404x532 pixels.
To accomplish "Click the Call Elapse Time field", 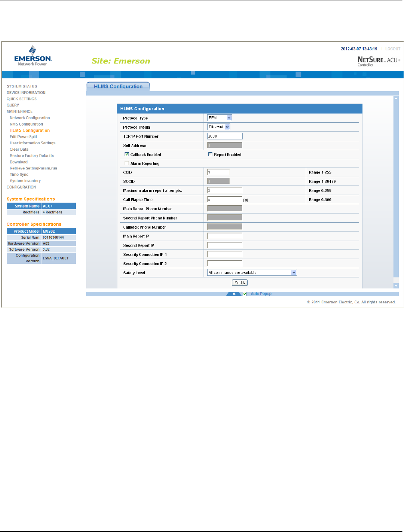I will tap(225, 199).
